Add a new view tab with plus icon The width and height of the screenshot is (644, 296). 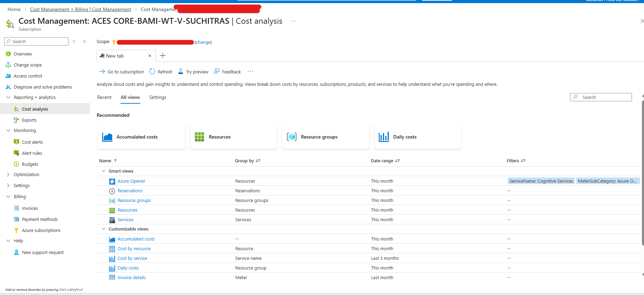tap(163, 55)
